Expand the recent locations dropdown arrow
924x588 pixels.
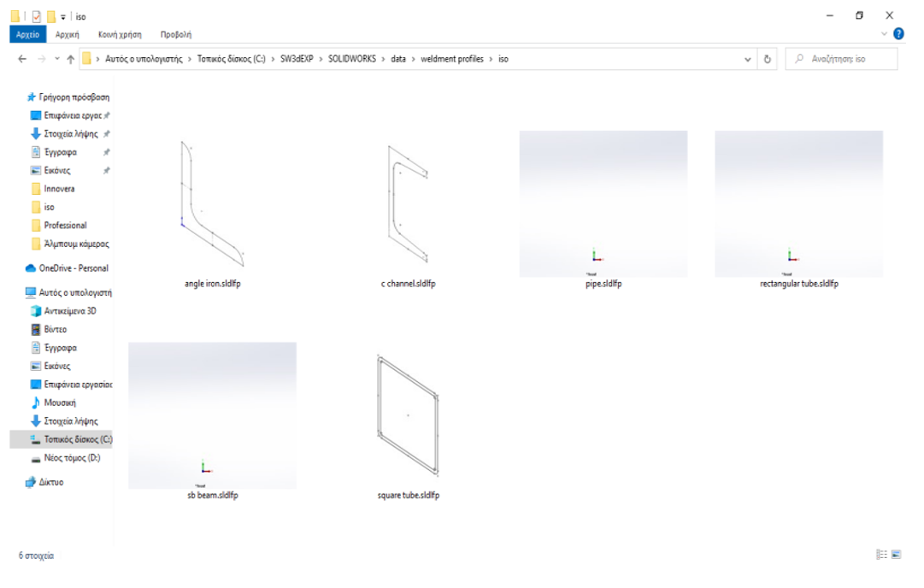(56, 59)
